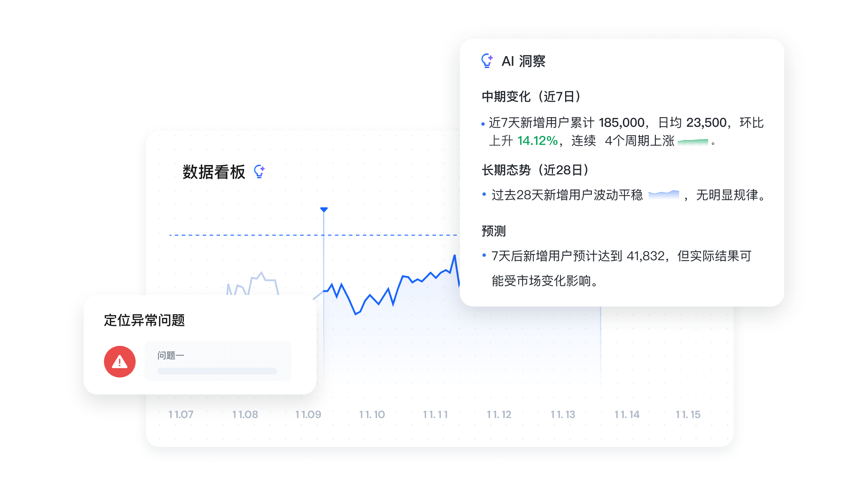
Task: Click the red warning alert icon
Action: click(120, 362)
